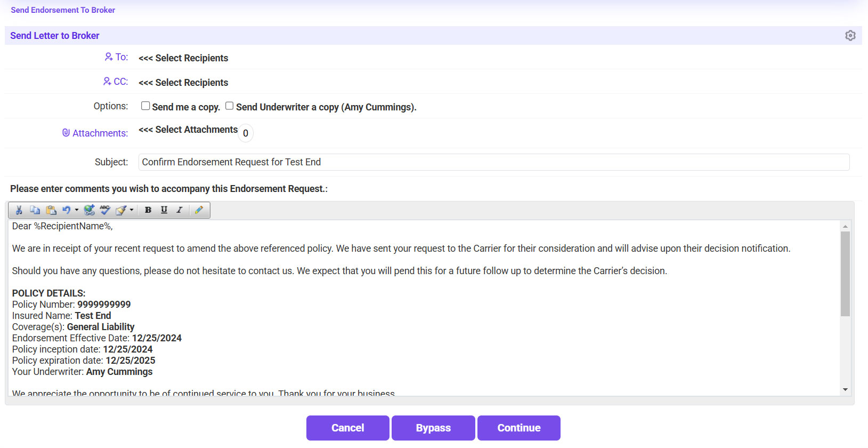Select Recipients for the CC field
The height and width of the screenshot is (448, 868).
183,83
